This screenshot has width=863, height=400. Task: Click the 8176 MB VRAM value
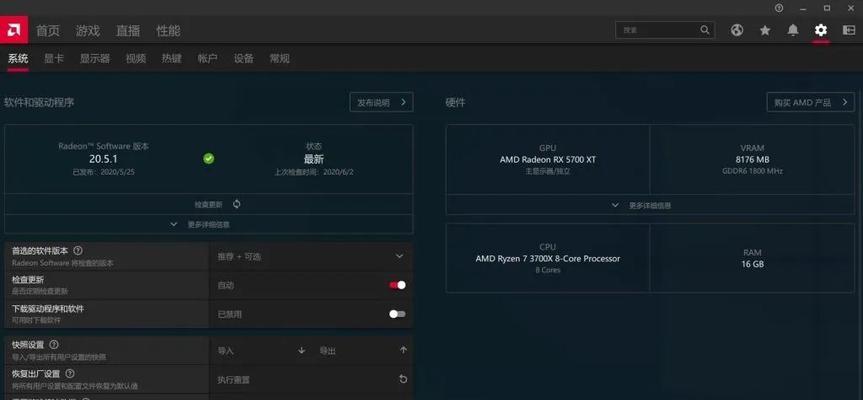tap(752, 160)
